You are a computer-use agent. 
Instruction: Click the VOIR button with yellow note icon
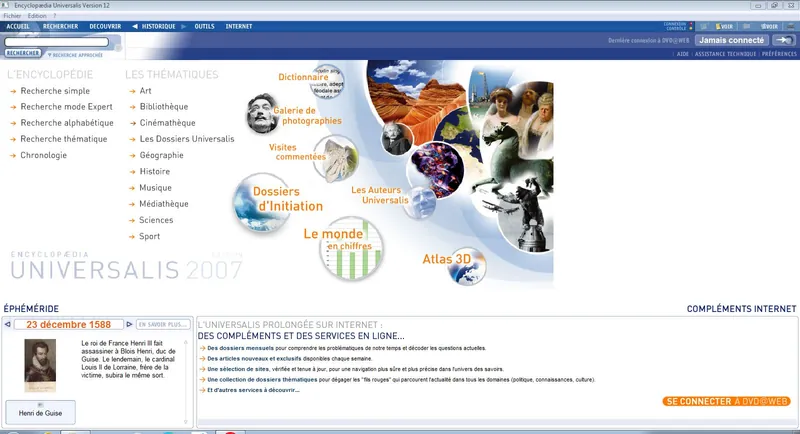click(x=724, y=27)
